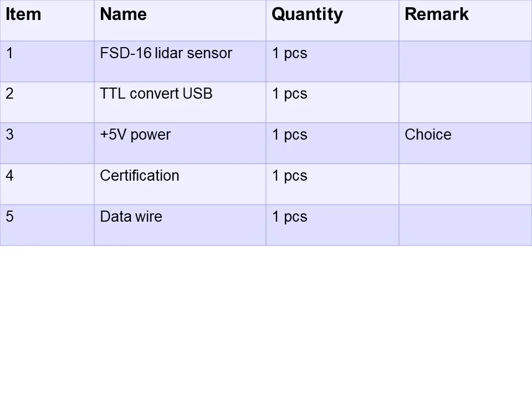Click item number 2 cell
This screenshot has height=399, width=532.
[x=47, y=102]
